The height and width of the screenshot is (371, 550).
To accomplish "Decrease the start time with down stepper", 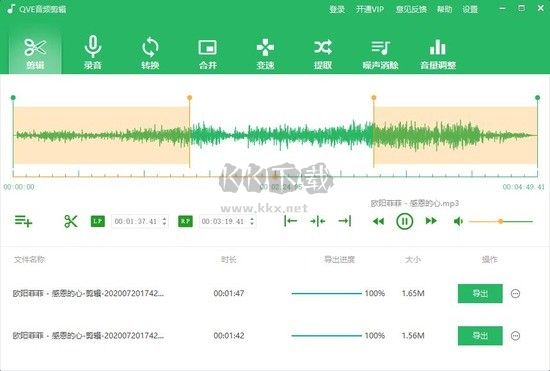I will pos(165,224).
